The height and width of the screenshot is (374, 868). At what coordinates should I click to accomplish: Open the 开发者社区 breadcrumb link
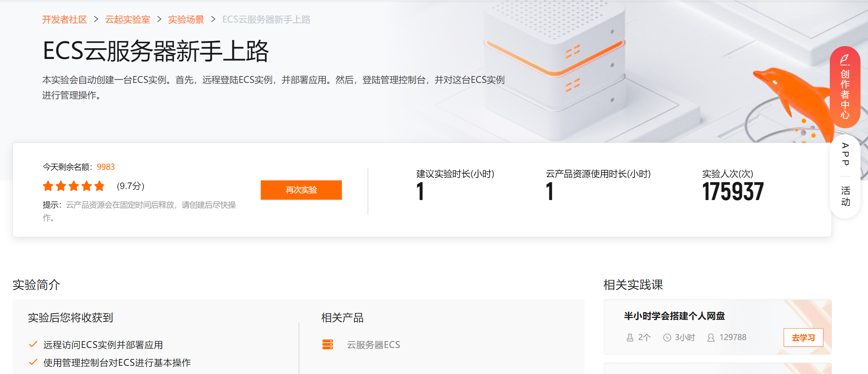[x=65, y=19]
